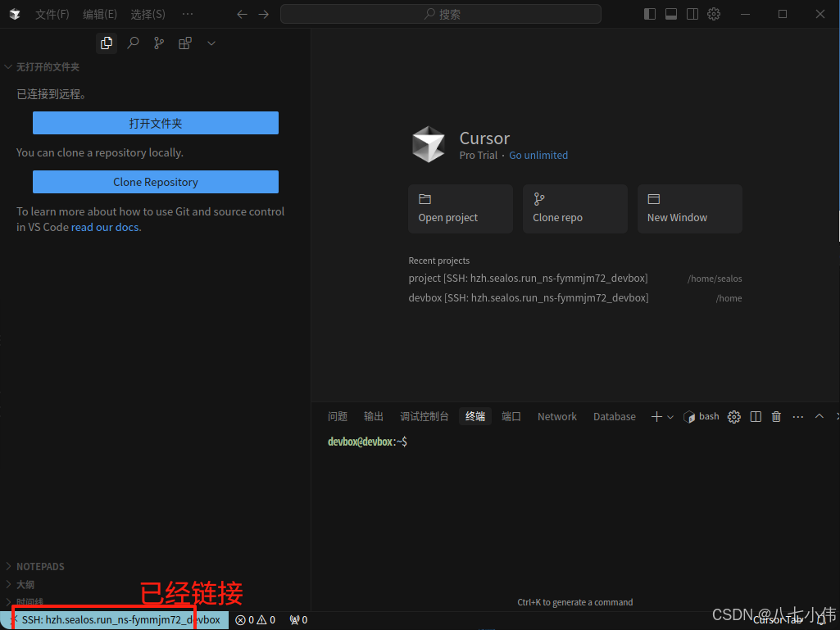This screenshot has width=840, height=630.
Task: Click the Clone repo card
Action: (x=574, y=209)
